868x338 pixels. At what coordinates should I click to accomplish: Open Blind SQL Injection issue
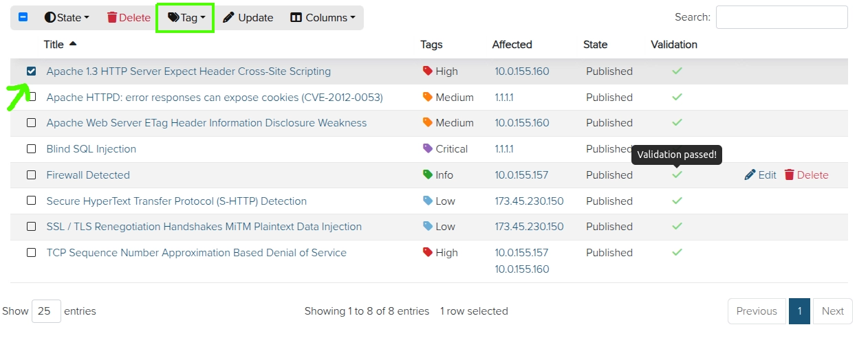click(x=91, y=149)
